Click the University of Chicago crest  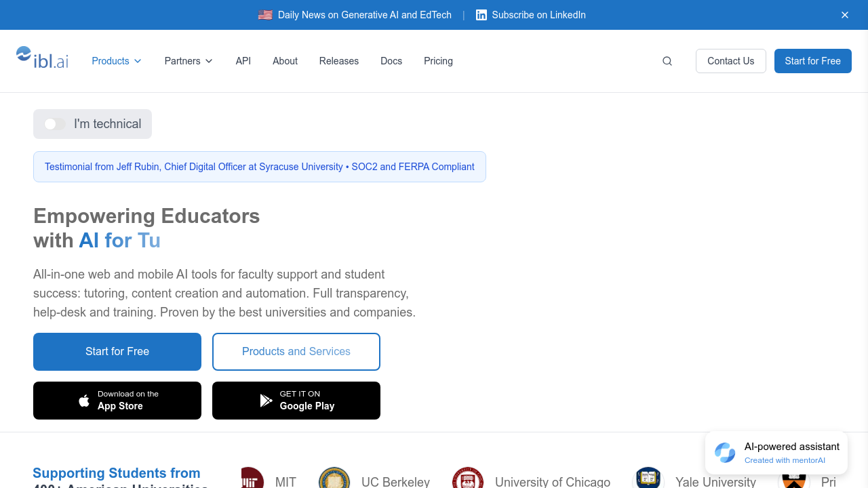(468, 479)
